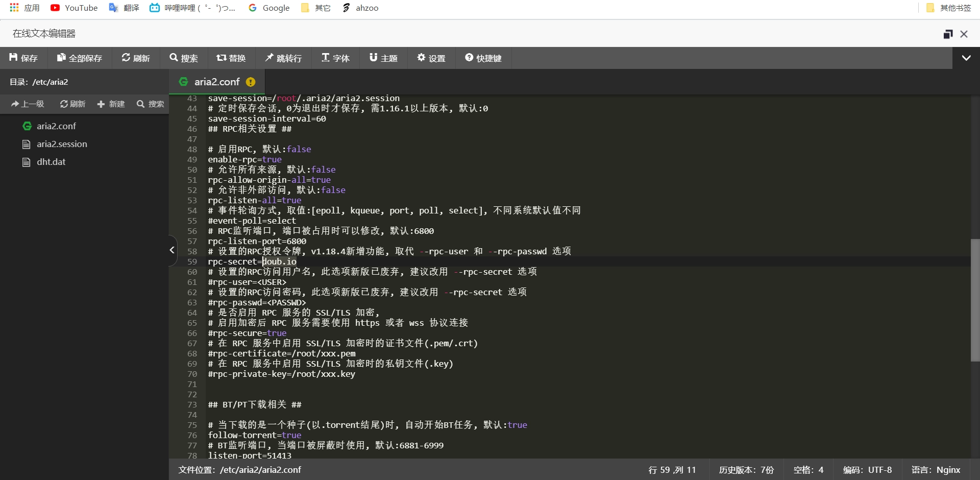Screen dimensions: 980x480
Task: Collapse the file sidebar with the arrow
Action: tap(171, 250)
